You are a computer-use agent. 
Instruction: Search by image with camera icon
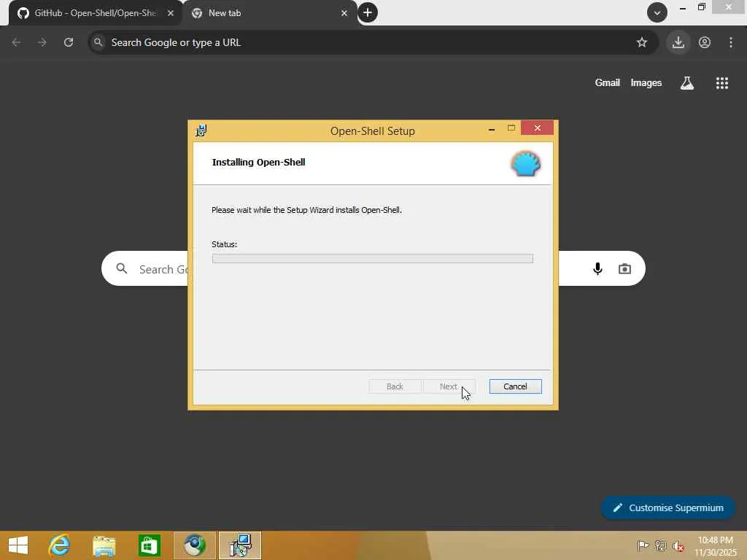[x=624, y=268]
